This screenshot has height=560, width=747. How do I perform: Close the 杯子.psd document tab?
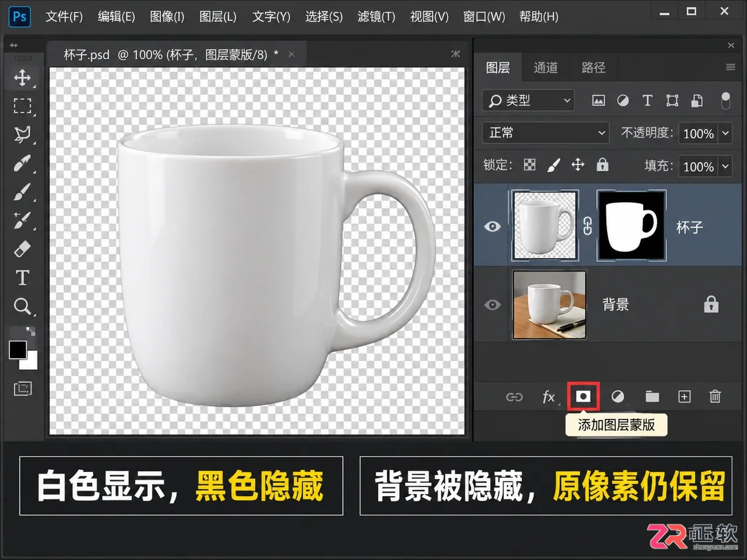[x=291, y=54]
